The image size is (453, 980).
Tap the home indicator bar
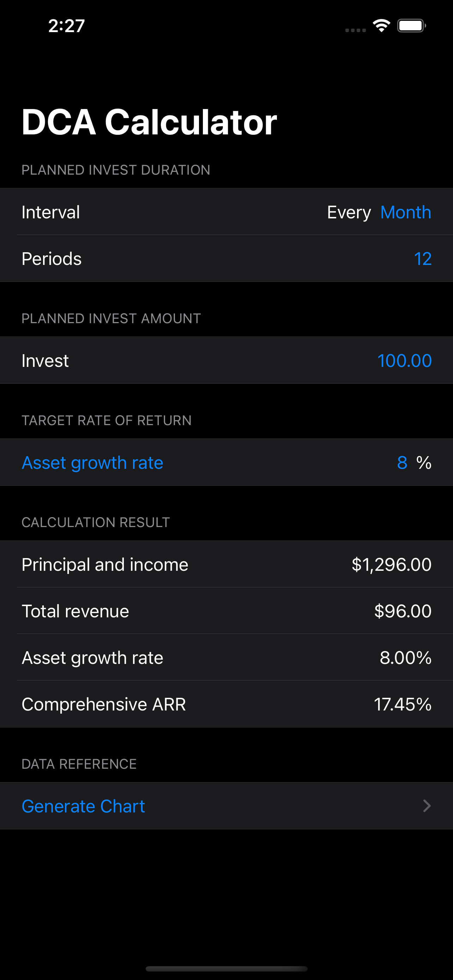pyautogui.click(x=226, y=969)
